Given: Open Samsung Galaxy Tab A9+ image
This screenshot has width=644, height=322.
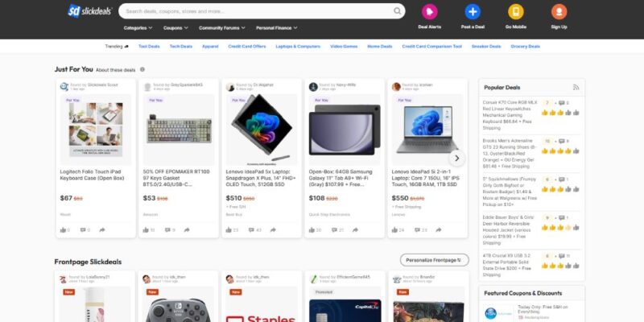Looking at the screenshot, I should 345,130.
